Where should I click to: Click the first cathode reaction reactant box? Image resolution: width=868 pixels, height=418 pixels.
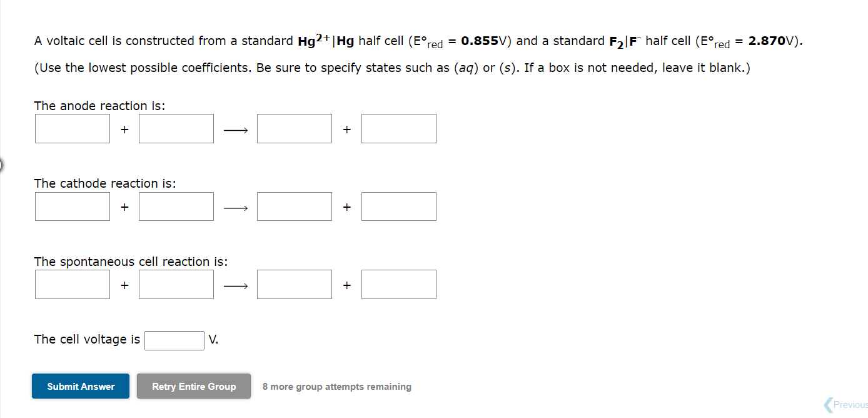(x=73, y=206)
